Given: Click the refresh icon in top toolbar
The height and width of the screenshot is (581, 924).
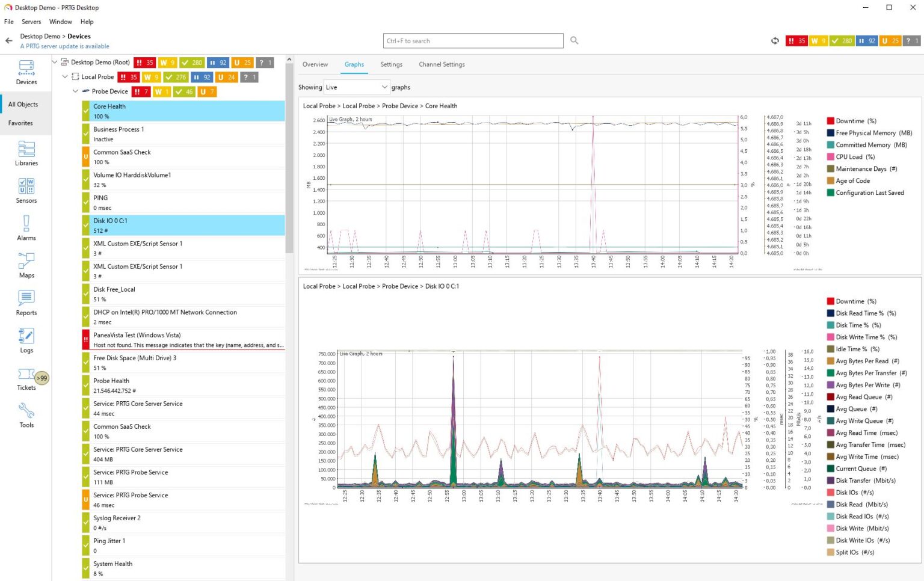Looking at the screenshot, I should tap(775, 41).
